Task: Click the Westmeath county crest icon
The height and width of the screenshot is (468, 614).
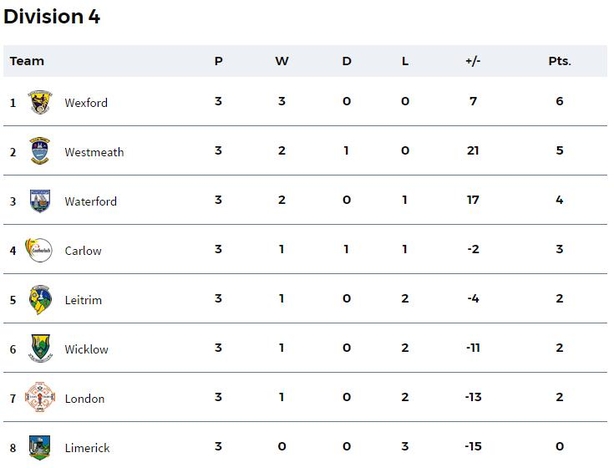Action: [40, 151]
